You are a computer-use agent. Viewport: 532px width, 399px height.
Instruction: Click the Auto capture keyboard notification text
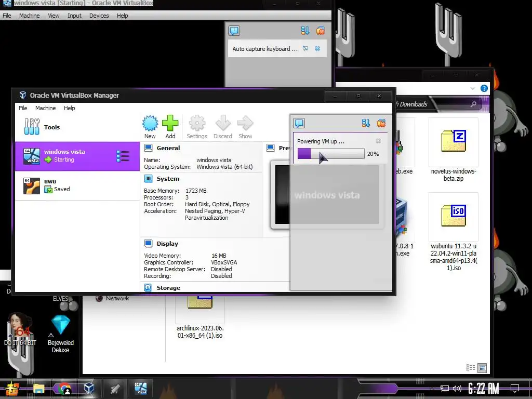point(264,49)
